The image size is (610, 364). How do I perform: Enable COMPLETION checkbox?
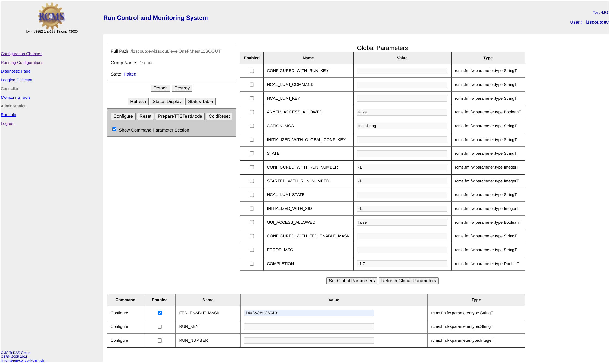[252, 264]
